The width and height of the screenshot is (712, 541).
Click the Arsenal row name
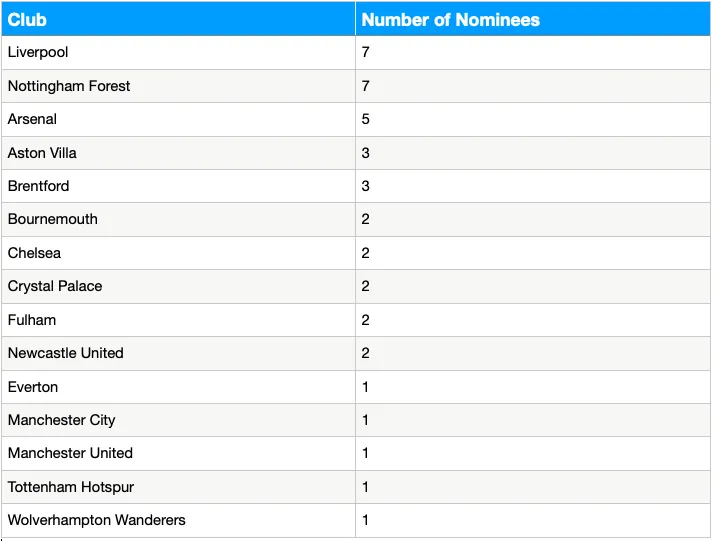tap(32, 119)
